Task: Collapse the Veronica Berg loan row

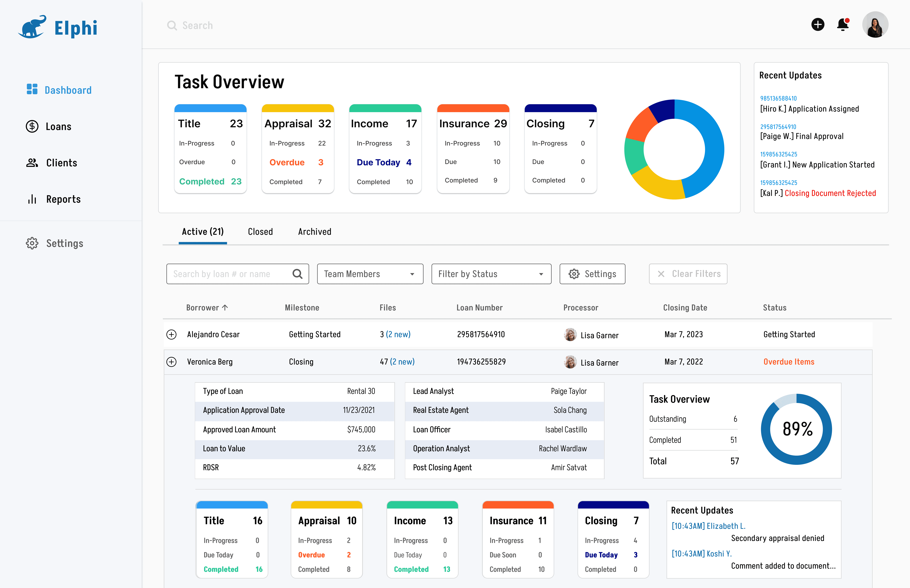Action: click(171, 362)
